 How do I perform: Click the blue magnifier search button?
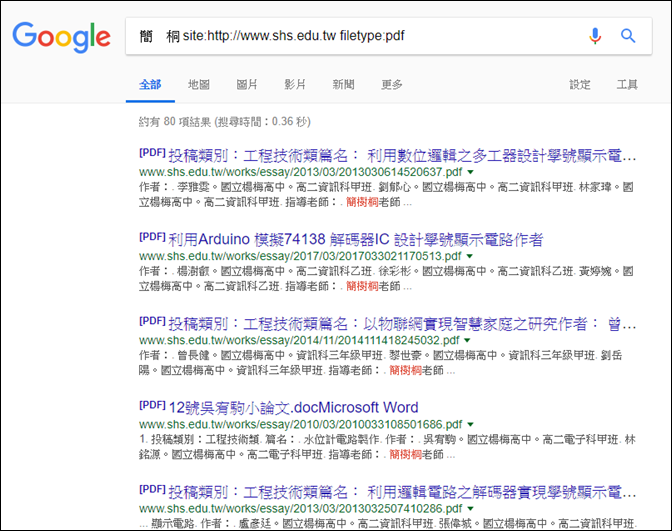[628, 36]
